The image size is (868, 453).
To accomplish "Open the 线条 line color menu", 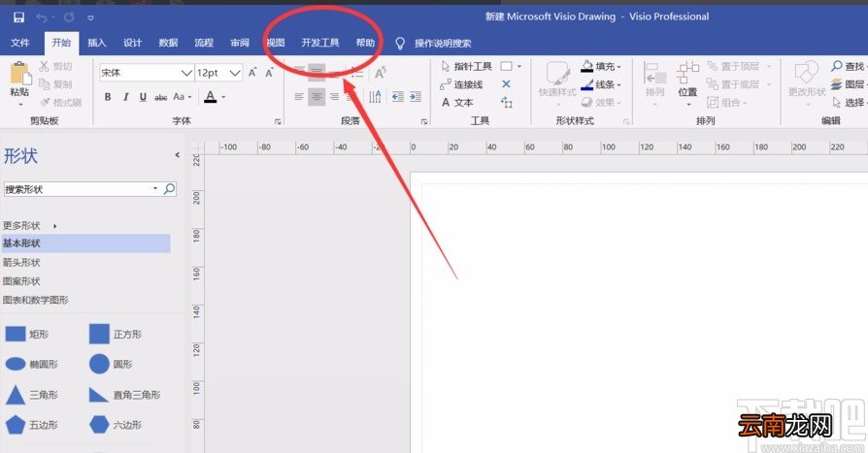I will click(x=601, y=84).
